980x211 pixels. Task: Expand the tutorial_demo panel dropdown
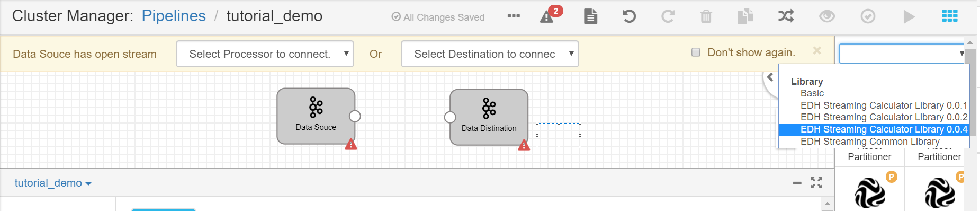[53, 183]
